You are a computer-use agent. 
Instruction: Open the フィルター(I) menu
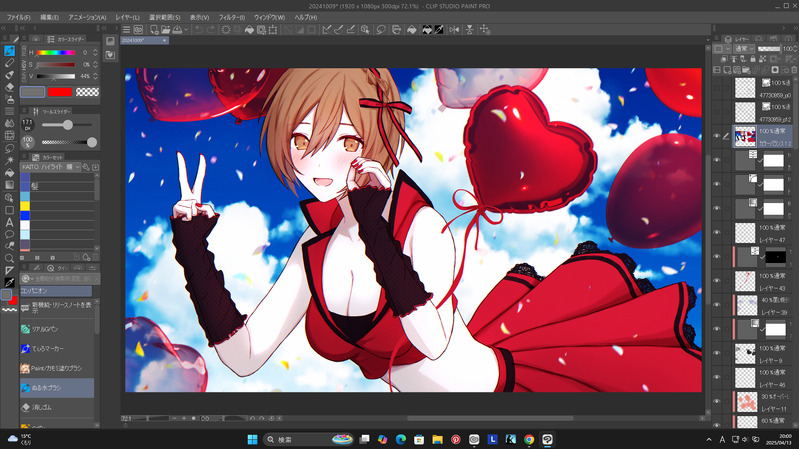[232, 17]
